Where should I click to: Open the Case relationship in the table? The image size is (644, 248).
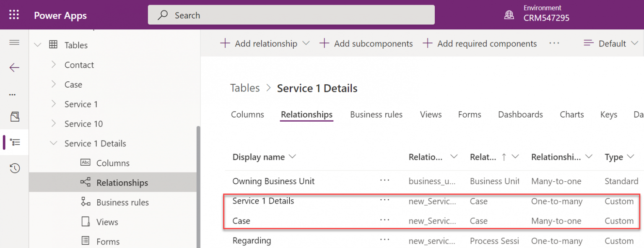[241, 221]
